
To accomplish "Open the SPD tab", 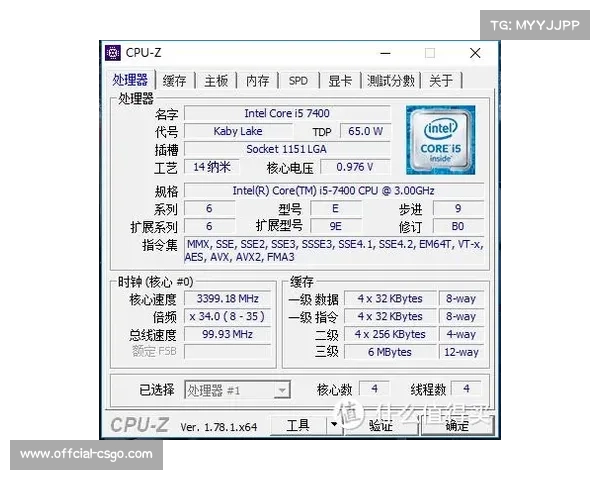I will point(298,81).
